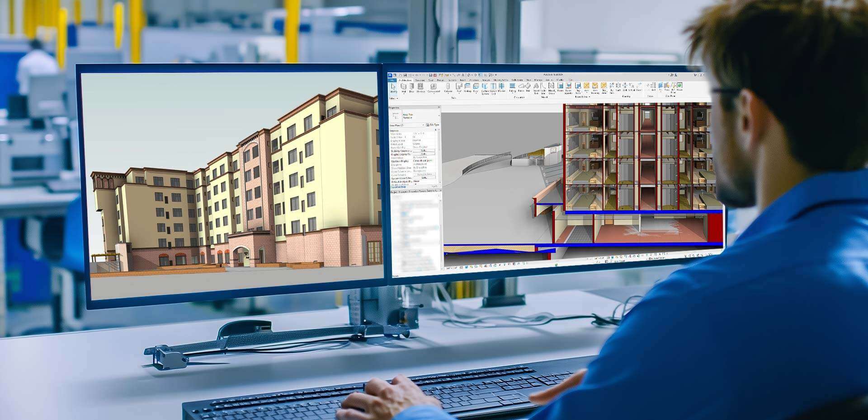Click Apply in the Properties panel
The image size is (868, 420).
coord(434,186)
